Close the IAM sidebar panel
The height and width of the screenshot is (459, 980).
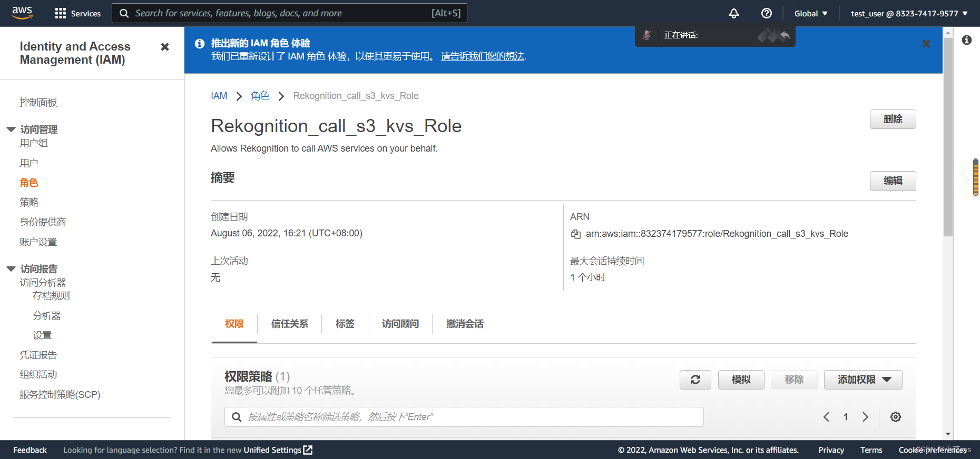[x=165, y=47]
